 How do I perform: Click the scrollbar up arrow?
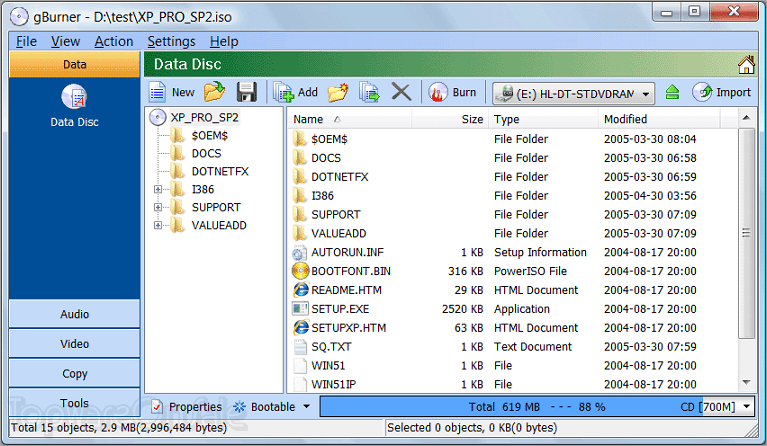coord(746,118)
